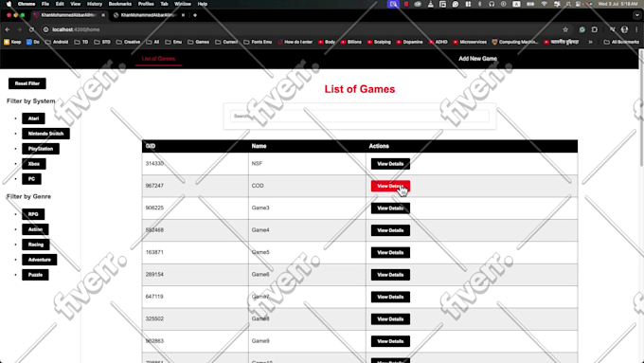Expand the tab search chevron
Viewport: 644px width, 363px height.
point(637,15)
